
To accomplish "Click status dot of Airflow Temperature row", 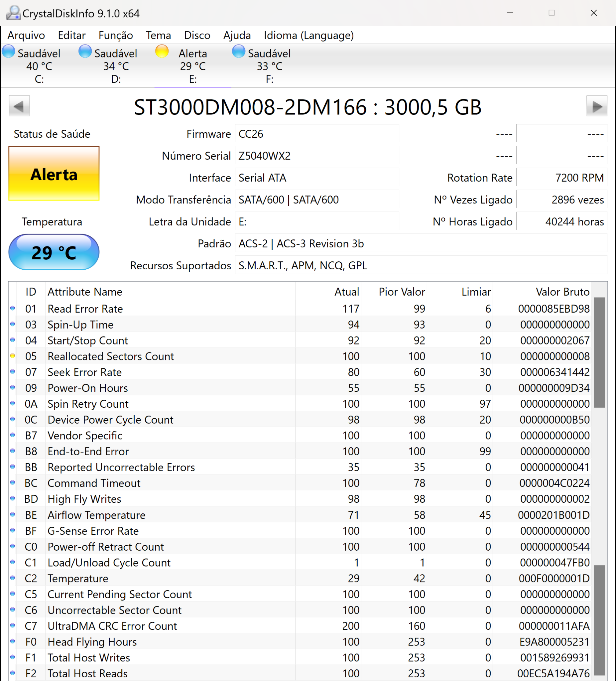I will click(x=13, y=514).
